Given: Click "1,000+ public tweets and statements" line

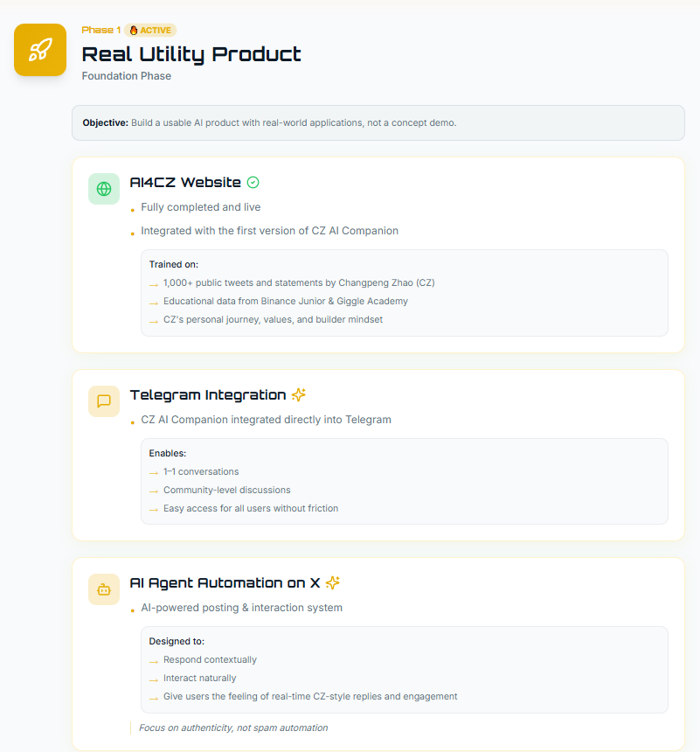Looking at the screenshot, I should click(x=299, y=283).
